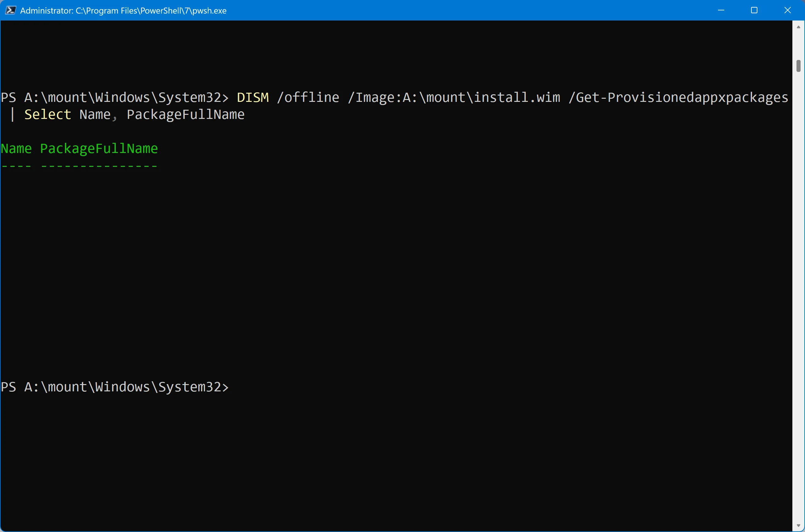Click the window title text
Viewport: 805px width, 532px height.
[x=123, y=10]
